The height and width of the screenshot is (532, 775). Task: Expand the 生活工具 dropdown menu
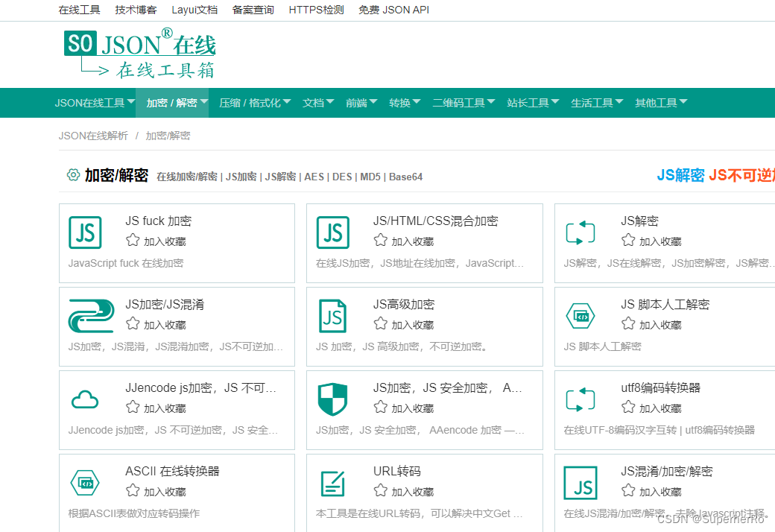(x=597, y=103)
